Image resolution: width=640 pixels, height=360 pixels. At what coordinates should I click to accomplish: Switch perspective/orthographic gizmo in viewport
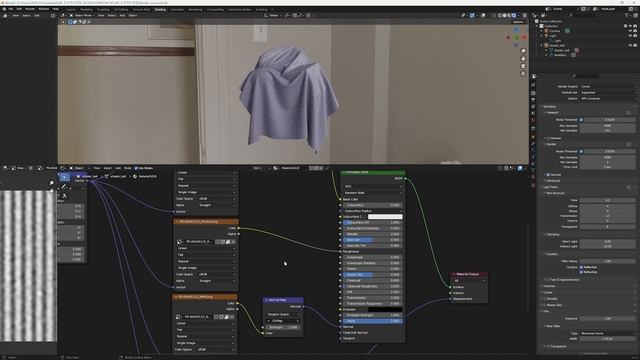[x=523, y=73]
